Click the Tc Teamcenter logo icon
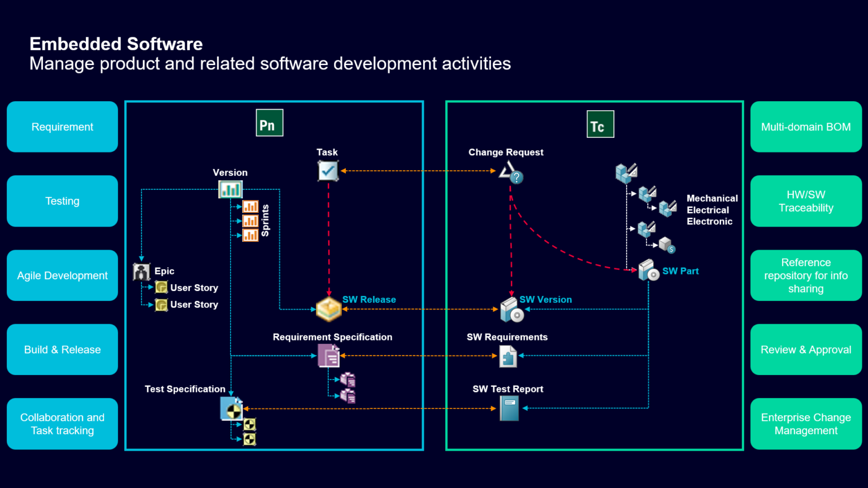Screen dimensions: 868x488 click(x=600, y=124)
